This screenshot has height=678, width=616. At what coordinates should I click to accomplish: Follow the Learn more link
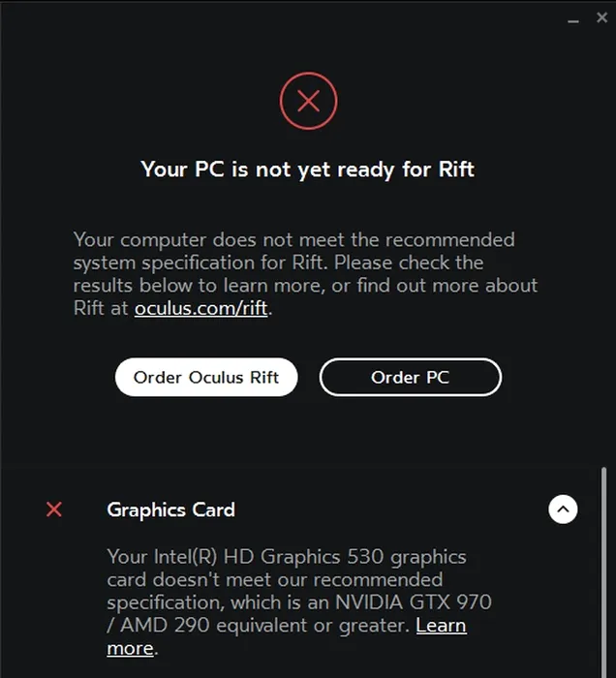(x=441, y=626)
